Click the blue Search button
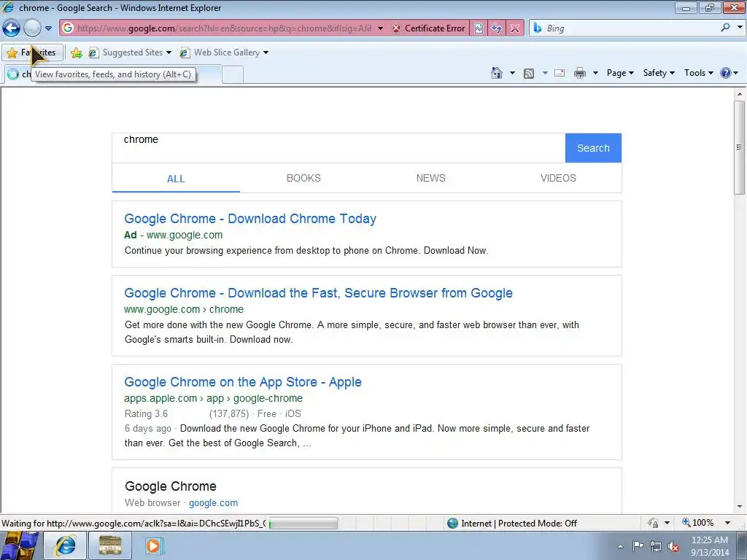The image size is (747, 560). [593, 148]
